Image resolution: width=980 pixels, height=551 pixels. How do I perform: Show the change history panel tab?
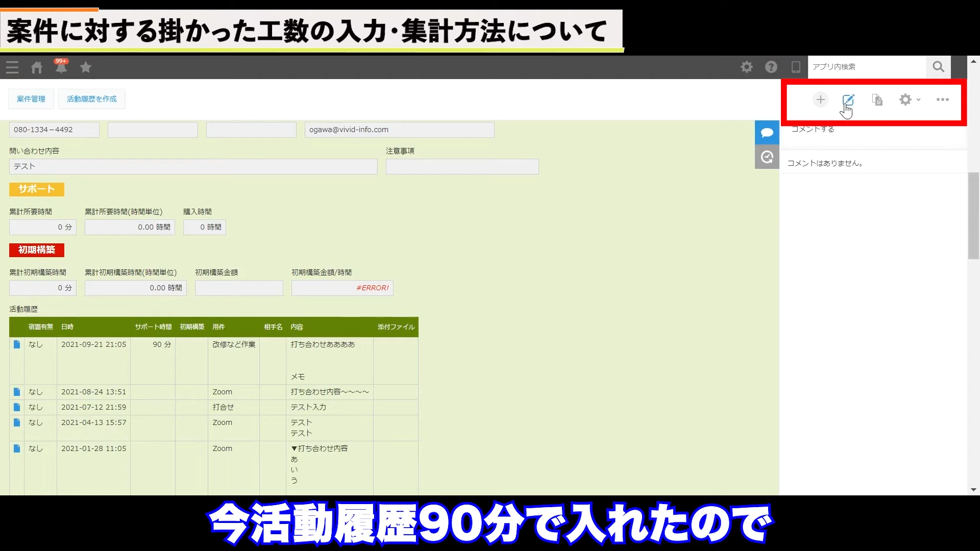click(767, 157)
